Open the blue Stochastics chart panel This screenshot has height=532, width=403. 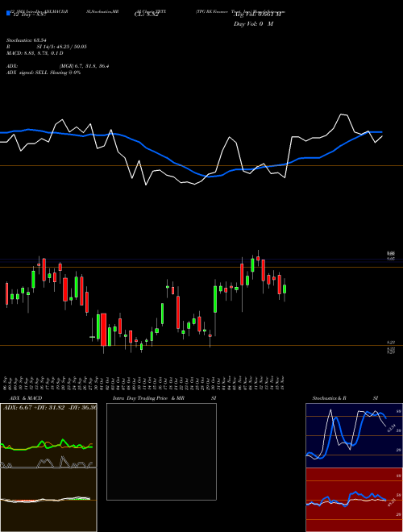(x=354, y=435)
